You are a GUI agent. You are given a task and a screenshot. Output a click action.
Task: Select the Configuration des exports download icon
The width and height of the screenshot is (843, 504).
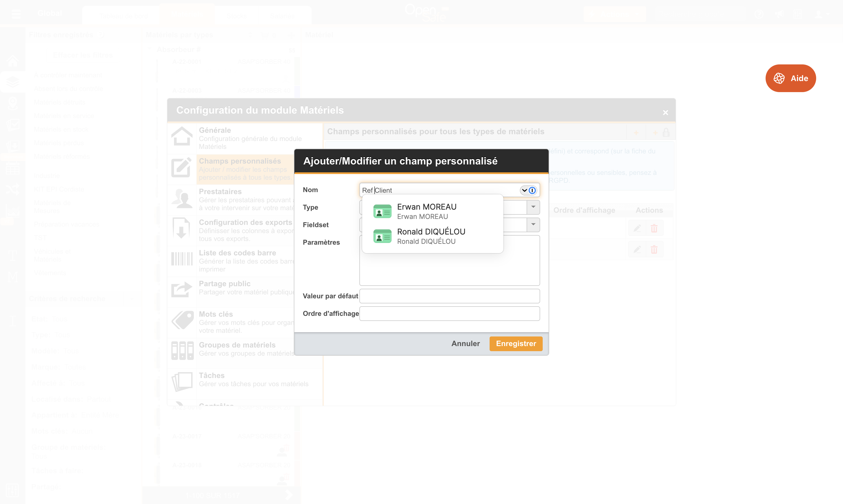(x=182, y=229)
